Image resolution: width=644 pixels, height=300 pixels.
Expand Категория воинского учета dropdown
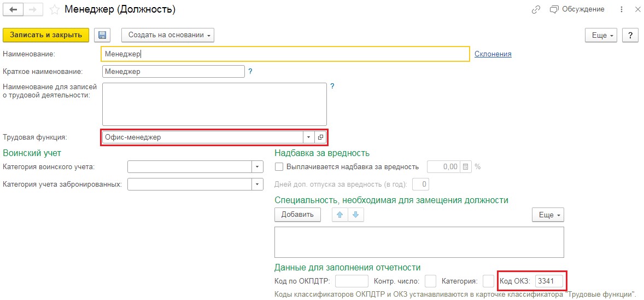coord(257,167)
